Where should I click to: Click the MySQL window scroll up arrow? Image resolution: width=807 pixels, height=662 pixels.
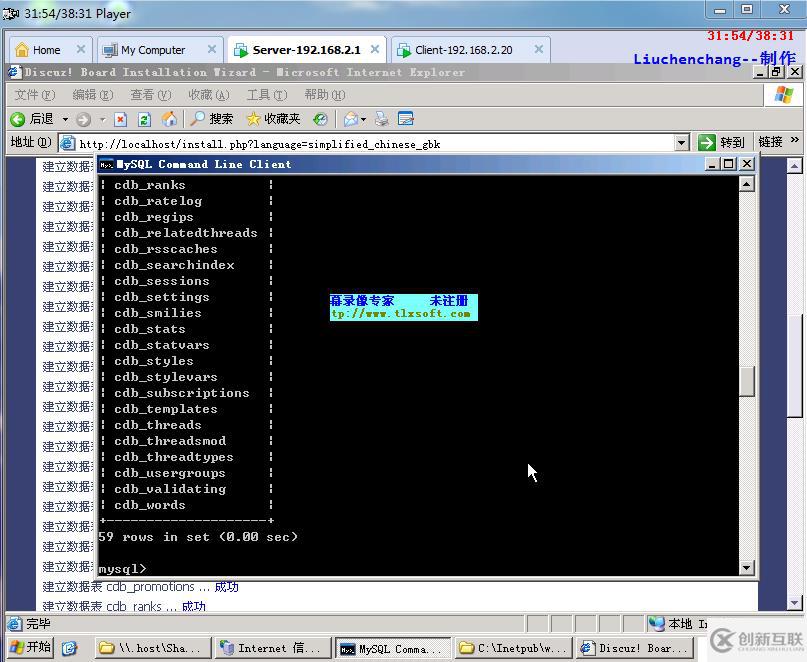(747, 183)
